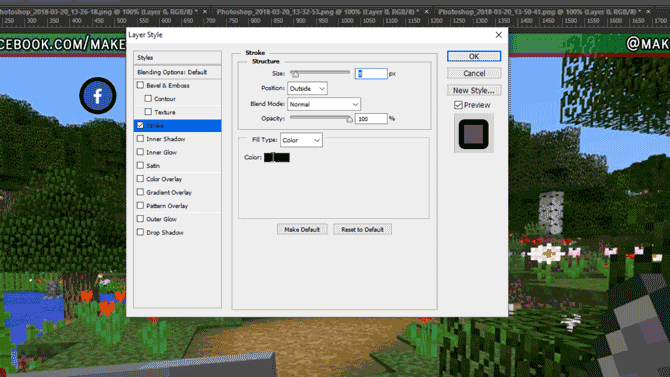Viewport: 670px width, 377px height.
Task: Close the 13-26-18.png document tab
Action: [x=205, y=12]
